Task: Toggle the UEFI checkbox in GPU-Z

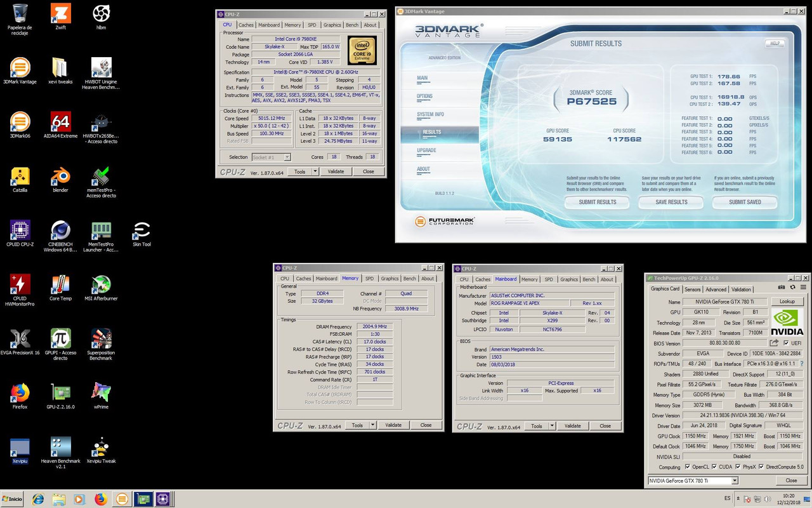Action: [786, 343]
